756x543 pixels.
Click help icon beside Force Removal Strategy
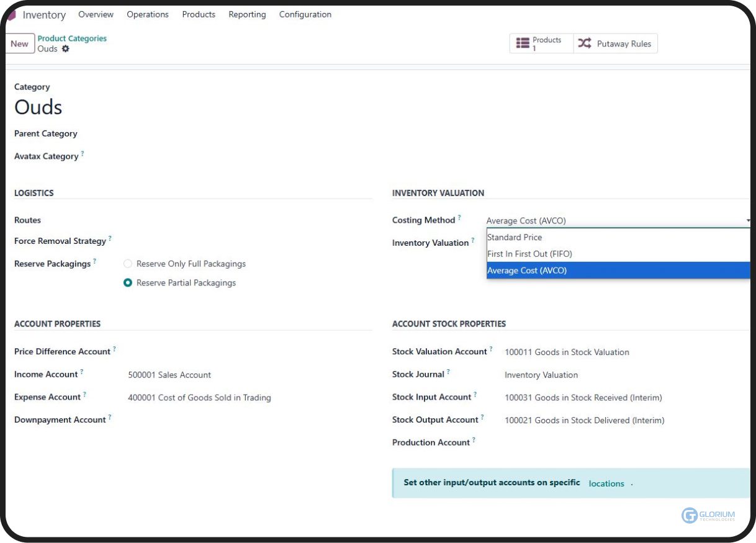point(110,238)
